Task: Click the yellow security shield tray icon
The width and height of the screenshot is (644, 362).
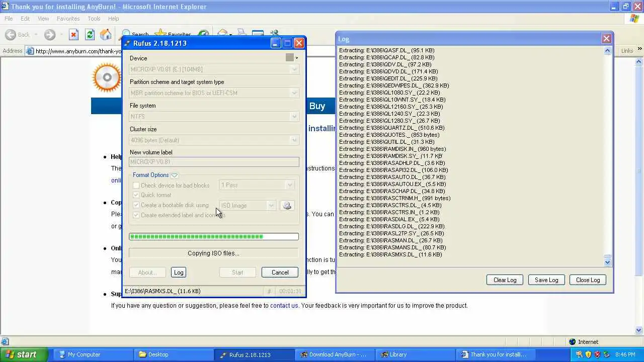Action: (x=588, y=354)
